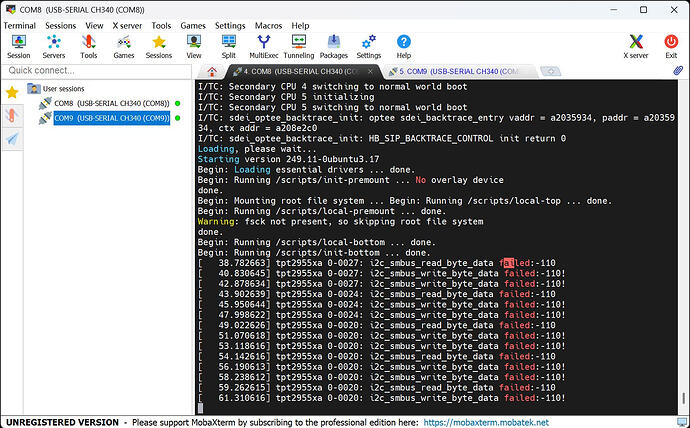Open the Sessions menu

(x=61, y=26)
